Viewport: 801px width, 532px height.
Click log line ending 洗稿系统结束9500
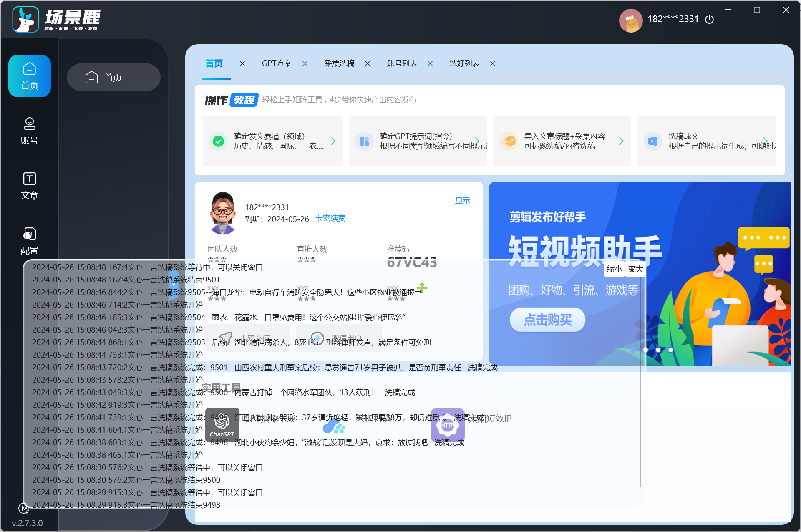coord(126,480)
